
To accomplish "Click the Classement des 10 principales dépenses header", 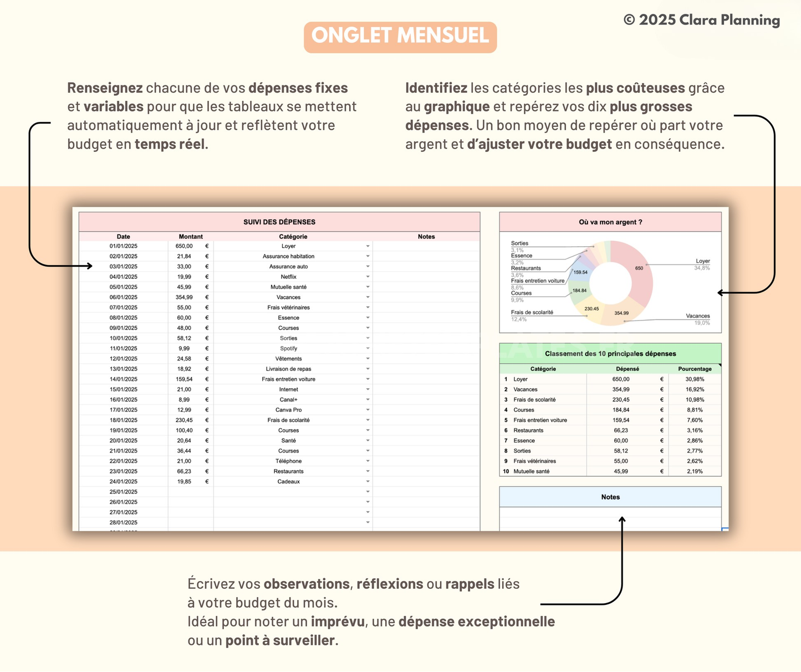I will [610, 353].
